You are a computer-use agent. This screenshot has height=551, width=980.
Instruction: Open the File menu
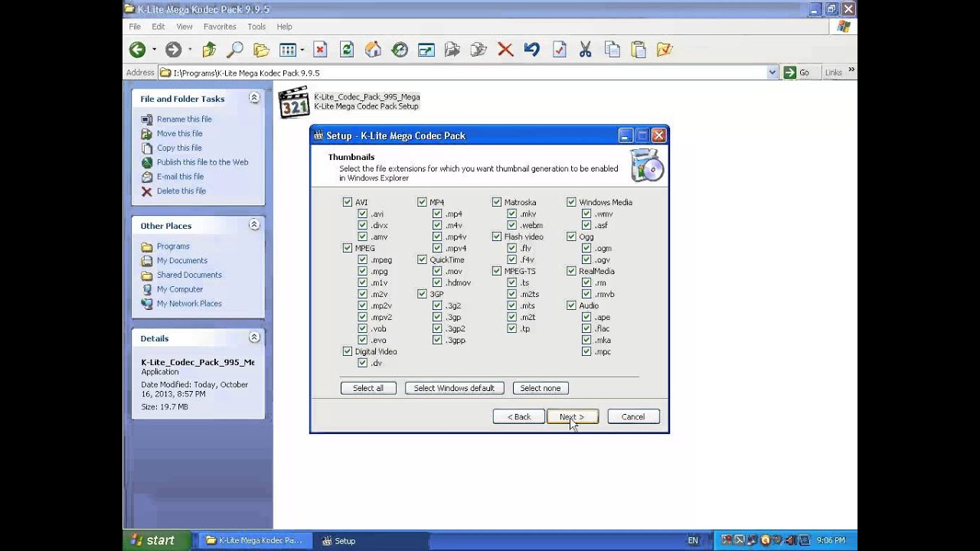tap(135, 26)
